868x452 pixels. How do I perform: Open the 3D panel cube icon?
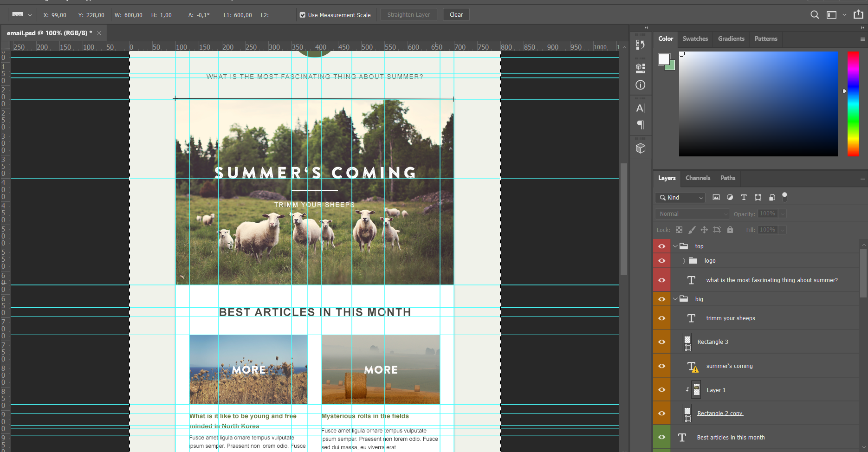[x=640, y=149]
